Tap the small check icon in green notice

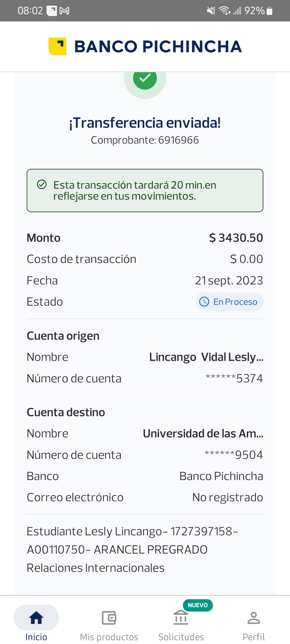coord(42,185)
